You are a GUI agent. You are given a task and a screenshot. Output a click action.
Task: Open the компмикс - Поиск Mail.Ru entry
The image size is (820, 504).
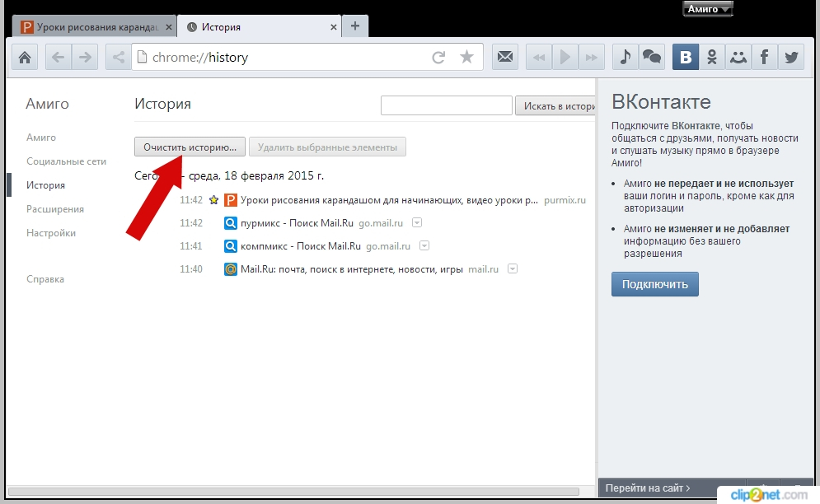point(301,246)
